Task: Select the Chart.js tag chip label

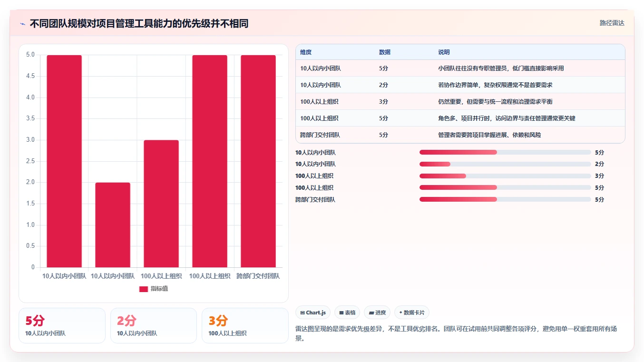Action: coord(316,313)
